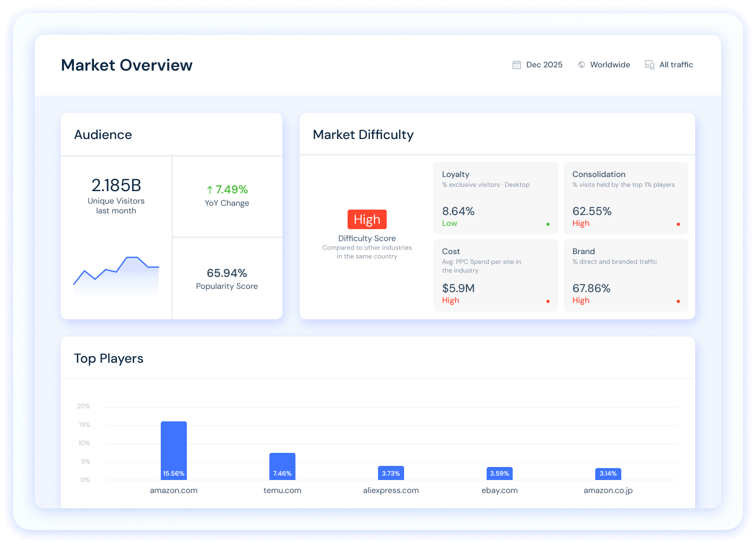The height and width of the screenshot is (543, 756).
Task: Select the temu.com label
Action: (x=282, y=490)
